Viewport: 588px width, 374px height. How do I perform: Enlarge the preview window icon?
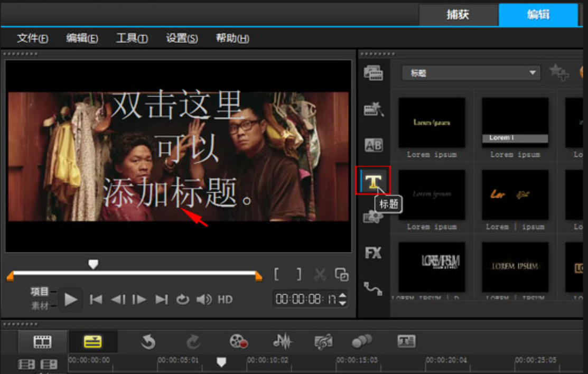tap(341, 275)
